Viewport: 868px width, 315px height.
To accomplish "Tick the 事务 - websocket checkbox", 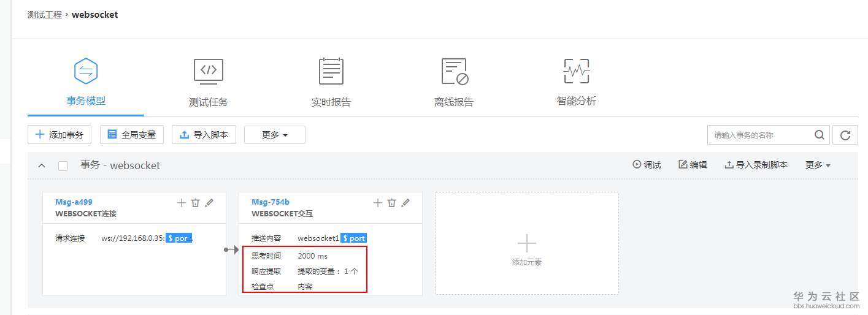I will (63, 166).
